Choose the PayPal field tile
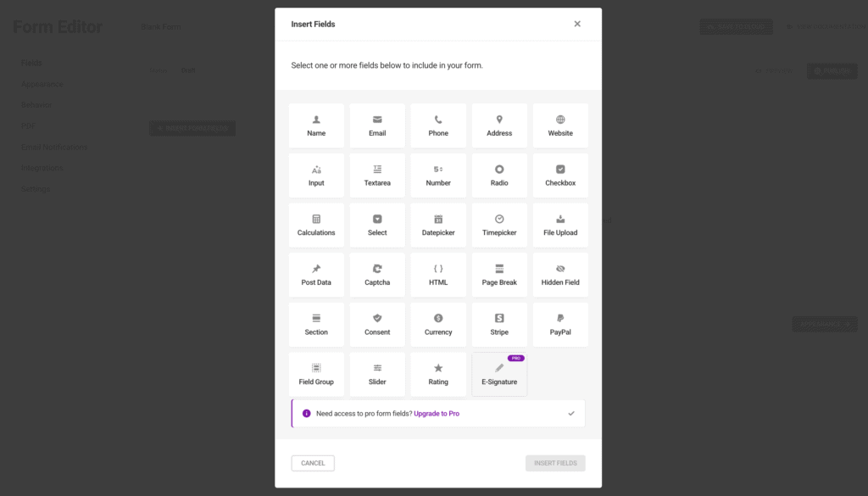 560,325
